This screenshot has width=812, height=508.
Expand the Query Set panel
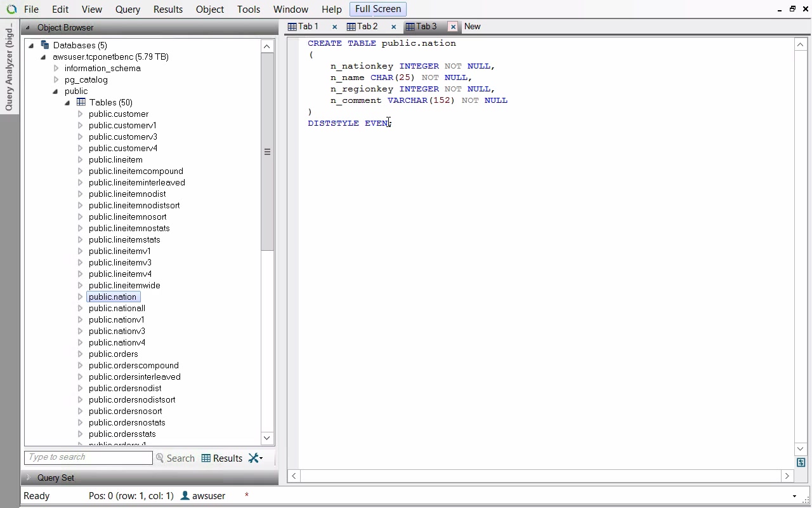[28, 478]
